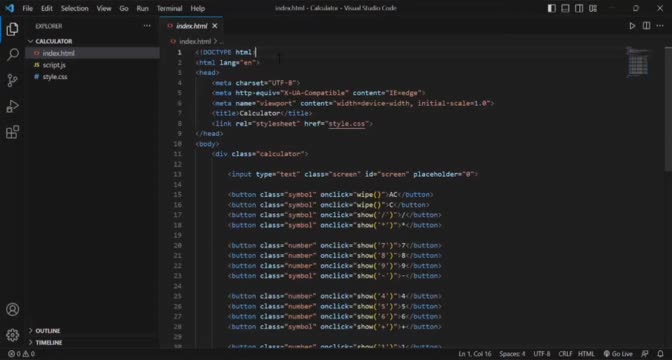The height and width of the screenshot is (360, 672).
Task: Click the editor minimap preview
Action: pos(638,62)
